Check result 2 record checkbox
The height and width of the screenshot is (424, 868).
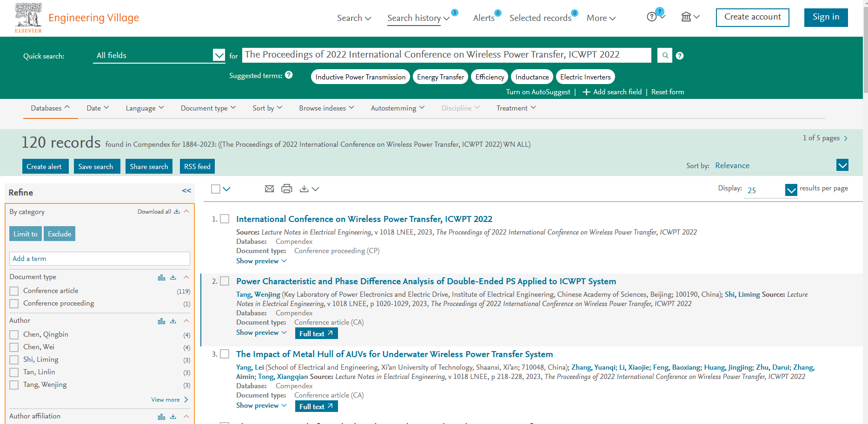click(x=225, y=281)
